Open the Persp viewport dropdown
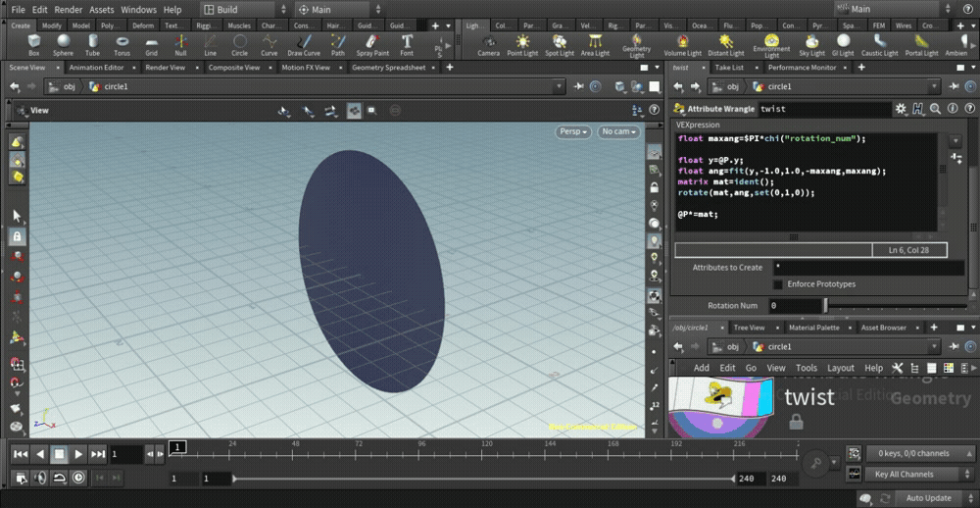 (x=573, y=131)
